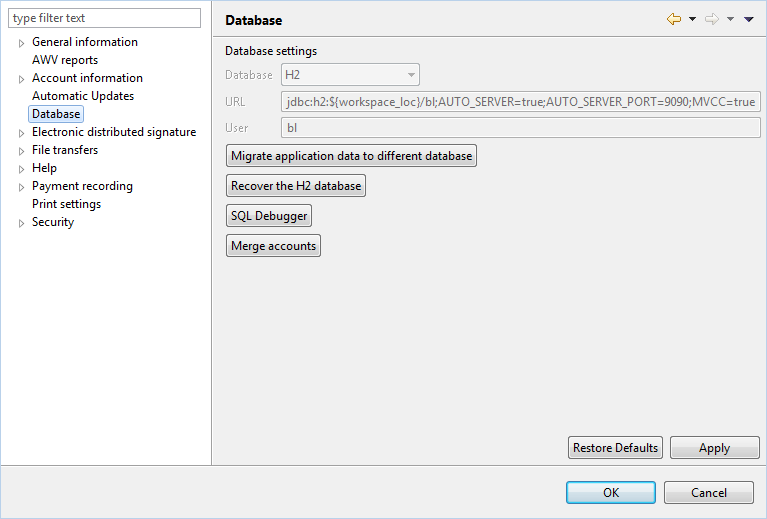Click Migrate application data to different database
767x519 pixels.
click(x=351, y=156)
